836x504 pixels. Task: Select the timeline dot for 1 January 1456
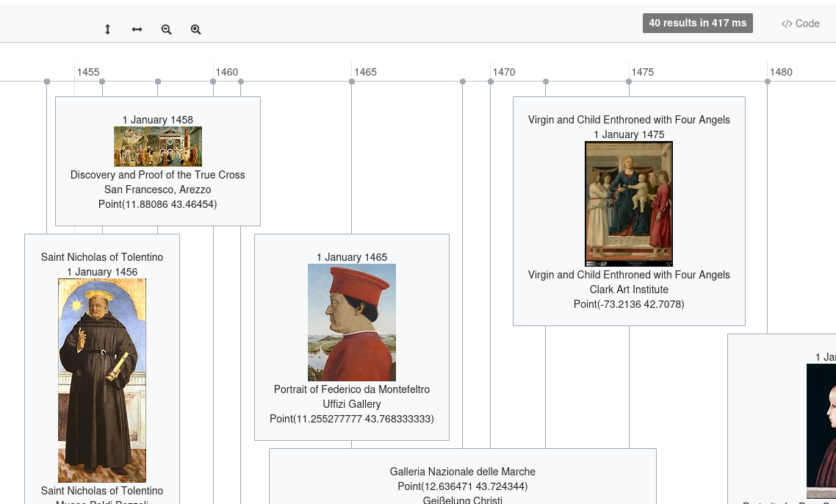point(102,82)
